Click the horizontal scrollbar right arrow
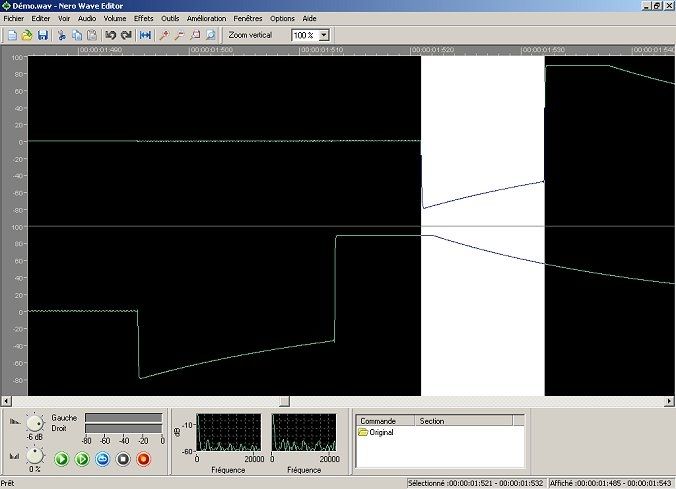This screenshot has height=489, width=676. click(x=670, y=401)
